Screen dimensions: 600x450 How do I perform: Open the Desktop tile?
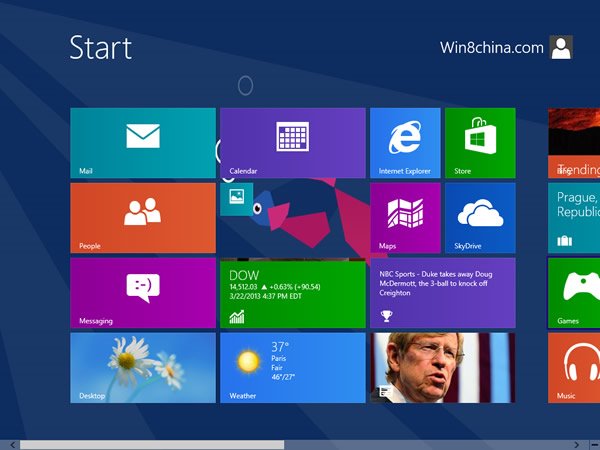pos(143,368)
